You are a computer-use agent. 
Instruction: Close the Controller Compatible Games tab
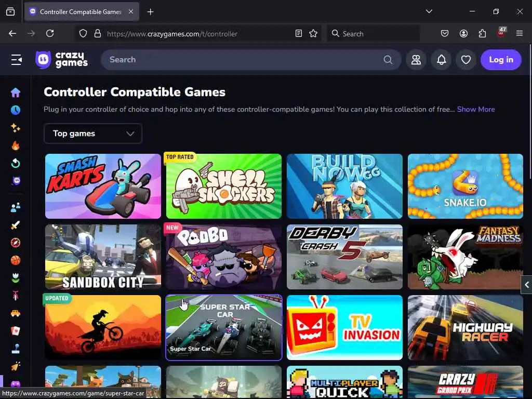click(x=131, y=12)
